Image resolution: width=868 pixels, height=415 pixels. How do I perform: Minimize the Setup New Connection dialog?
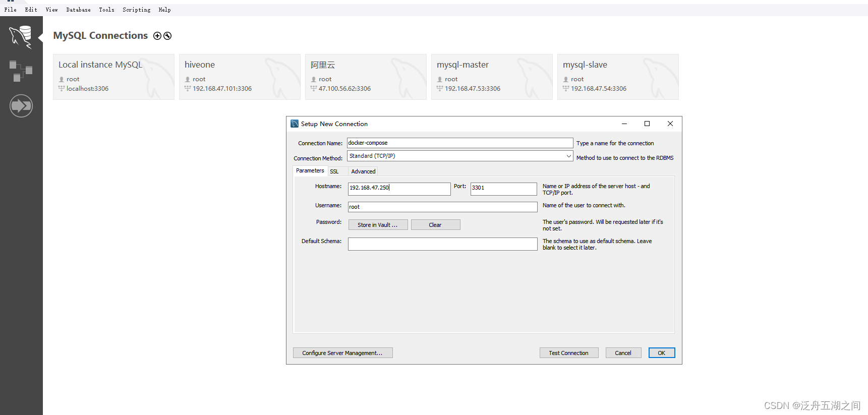coord(624,124)
